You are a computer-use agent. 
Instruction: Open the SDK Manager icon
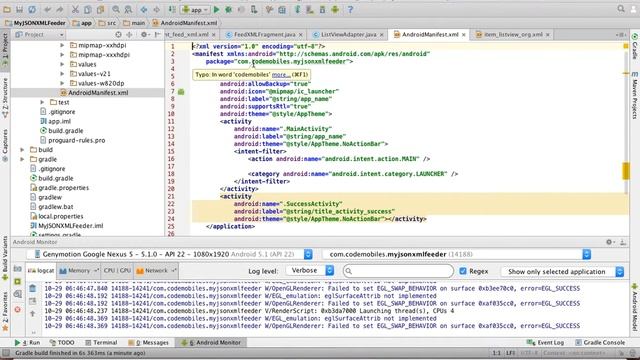tap(322, 9)
